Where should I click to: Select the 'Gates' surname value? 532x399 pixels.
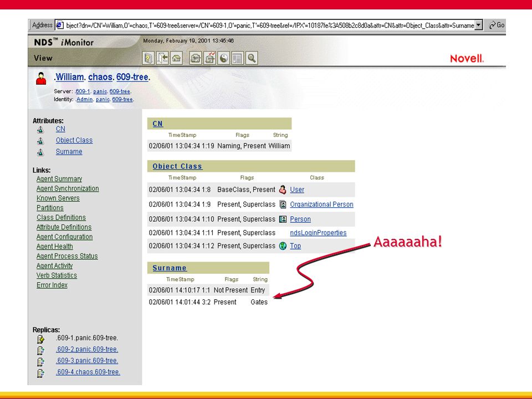tap(259, 302)
